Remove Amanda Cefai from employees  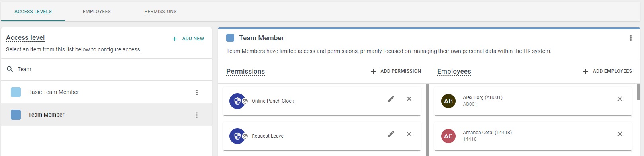[620, 134]
